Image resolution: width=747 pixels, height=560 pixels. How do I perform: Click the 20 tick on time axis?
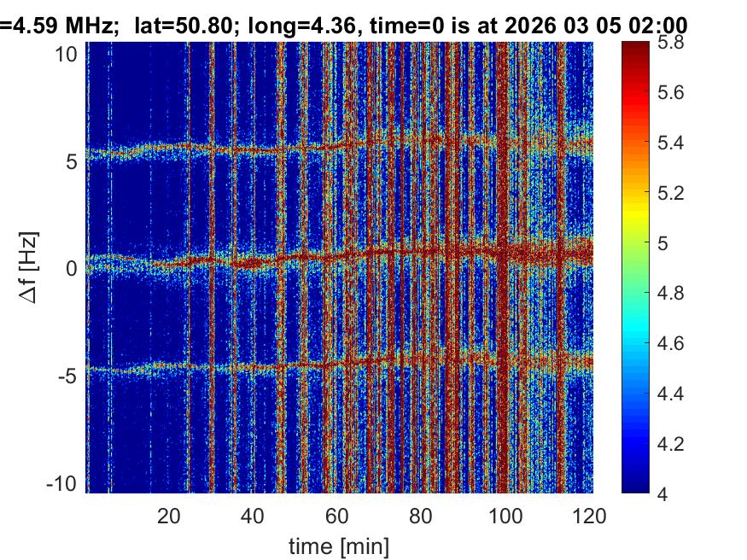(x=169, y=515)
